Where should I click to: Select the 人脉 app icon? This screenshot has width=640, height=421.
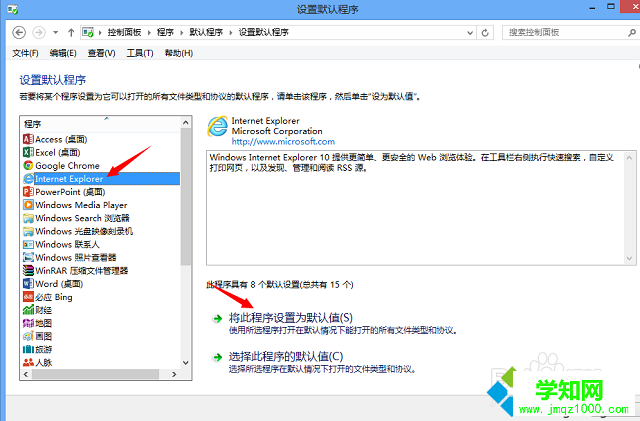pos(28,362)
